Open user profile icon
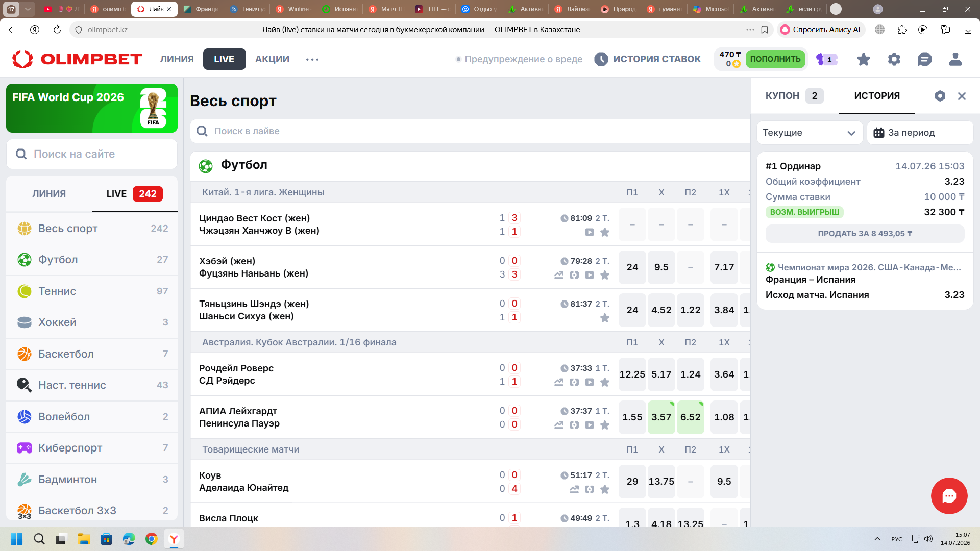This screenshot has height=551, width=980. [x=955, y=59]
